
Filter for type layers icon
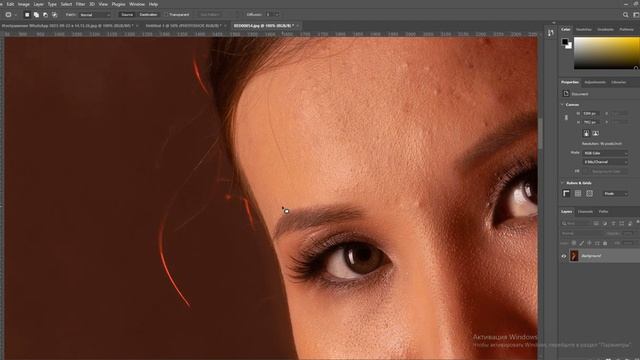(x=613, y=224)
